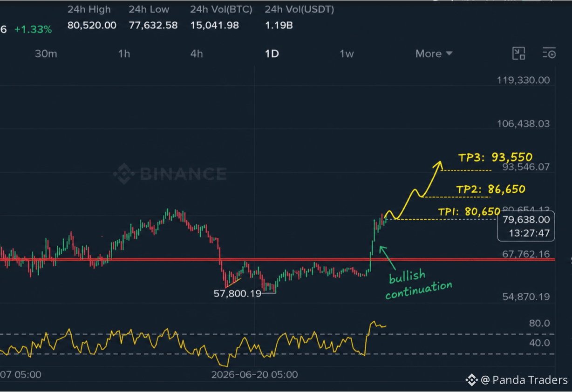Click the 24h High label
Viewport: 572px width, 392px height.
click(89, 9)
